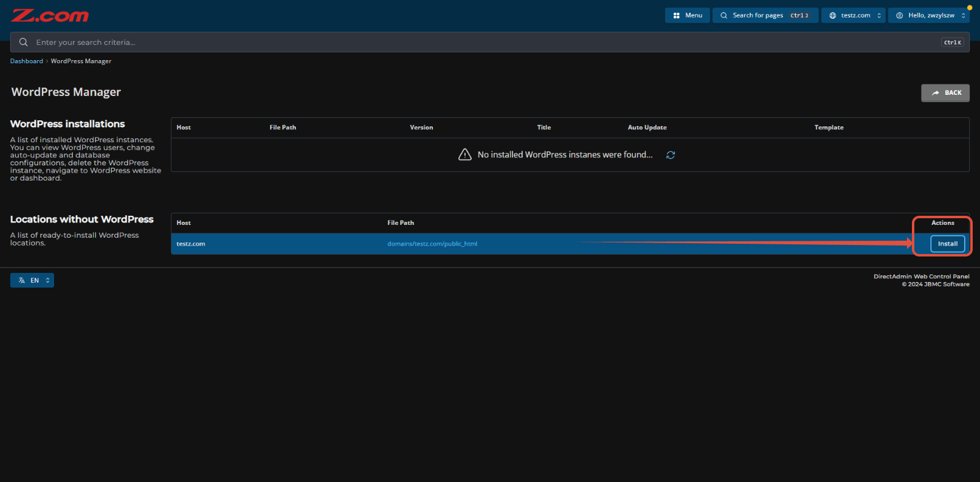Screen dimensions: 980x482
Task: Sort by Host in WordPress installations
Action: point(184,128)
